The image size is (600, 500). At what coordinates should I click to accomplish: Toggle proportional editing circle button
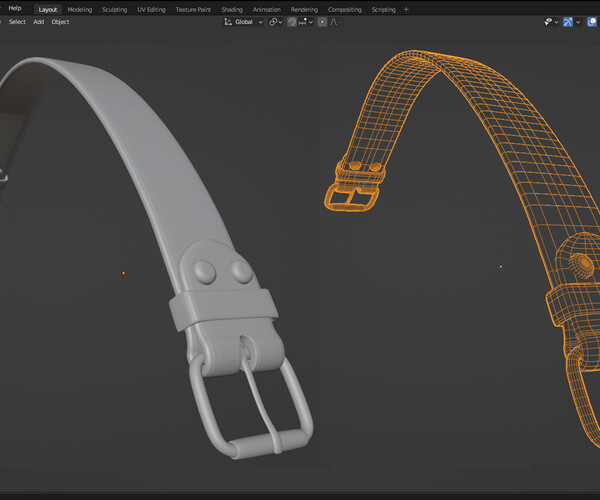(322, 22)
